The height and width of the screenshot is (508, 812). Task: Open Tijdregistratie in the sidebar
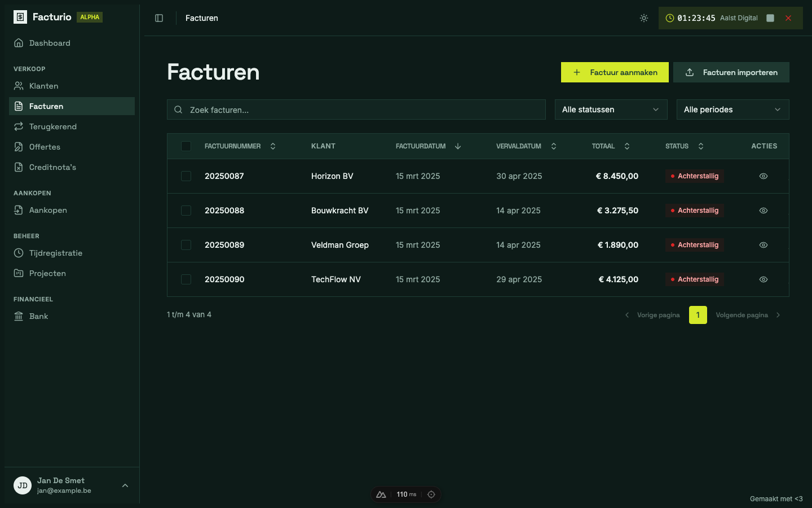(72, 253)
